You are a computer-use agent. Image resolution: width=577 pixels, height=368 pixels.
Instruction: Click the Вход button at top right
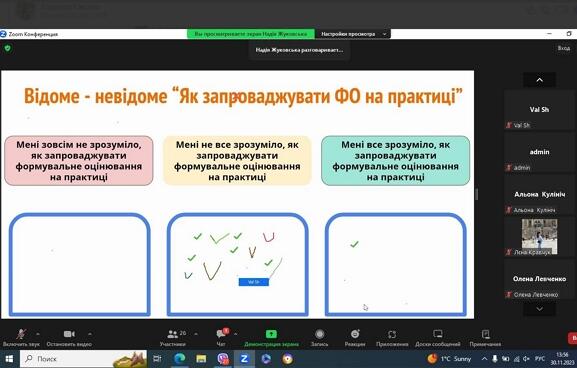[x=563, y=48]
